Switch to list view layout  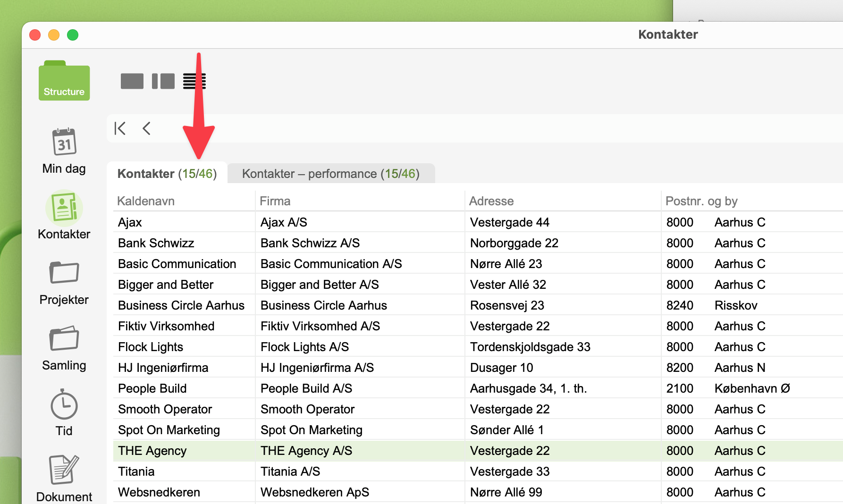(x=194, y=81)
